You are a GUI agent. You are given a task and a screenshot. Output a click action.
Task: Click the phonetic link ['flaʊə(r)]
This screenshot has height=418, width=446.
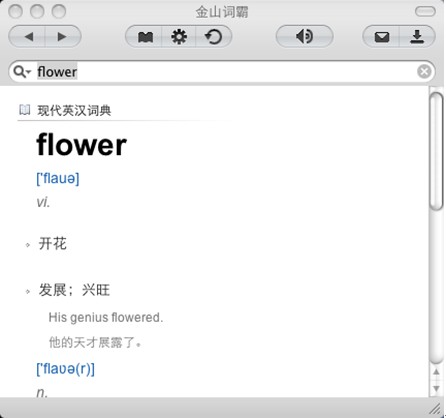click(x=66, y=369)
